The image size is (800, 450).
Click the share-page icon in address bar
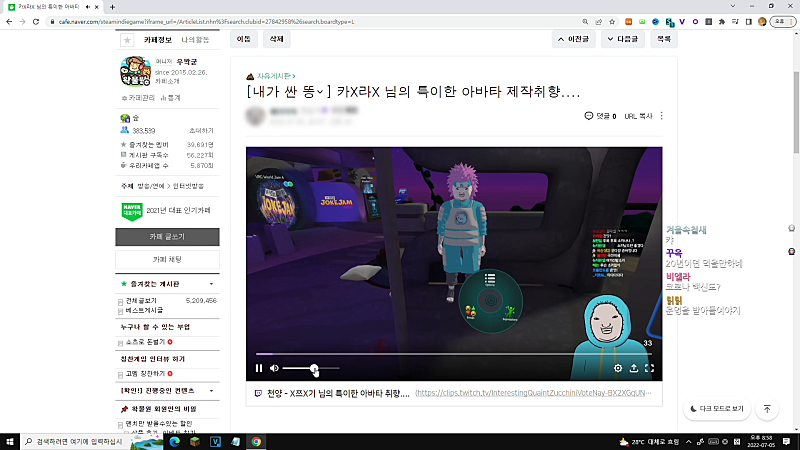click(598, 21)
